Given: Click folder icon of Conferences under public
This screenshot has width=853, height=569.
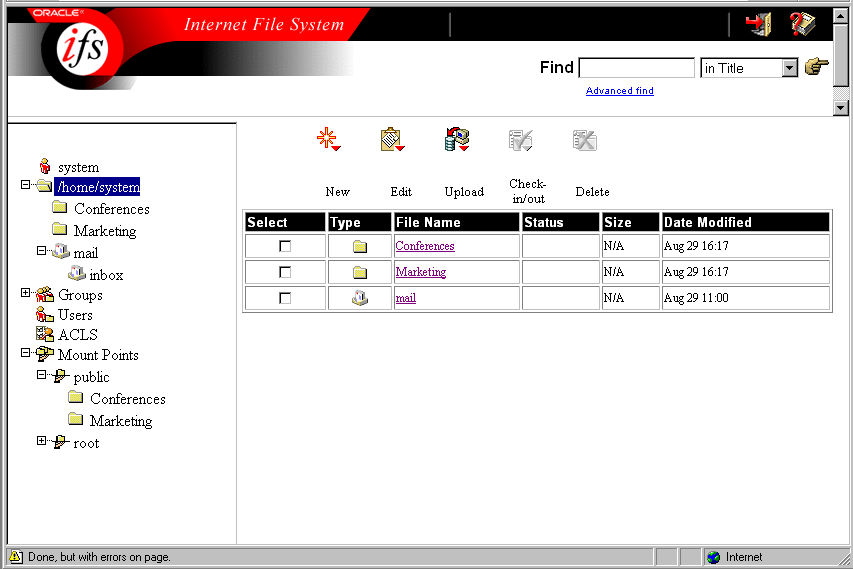Looking at the screenshot, I should pos(76,397).
